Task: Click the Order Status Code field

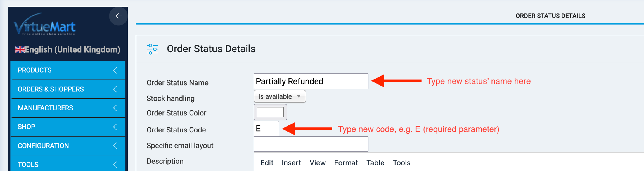Action: coord(266,129)
